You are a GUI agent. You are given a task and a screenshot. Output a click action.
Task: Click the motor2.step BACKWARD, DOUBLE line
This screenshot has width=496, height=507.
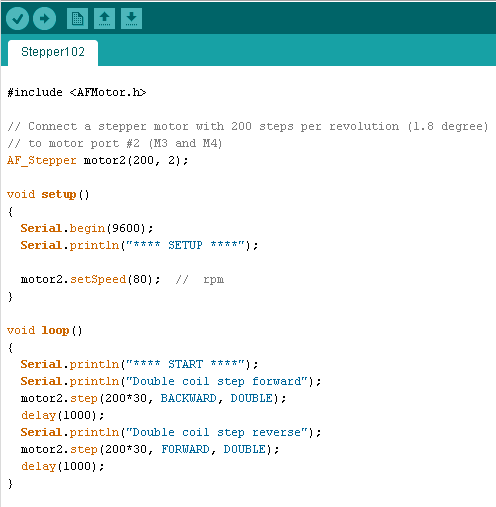click(x=153, y=398)
